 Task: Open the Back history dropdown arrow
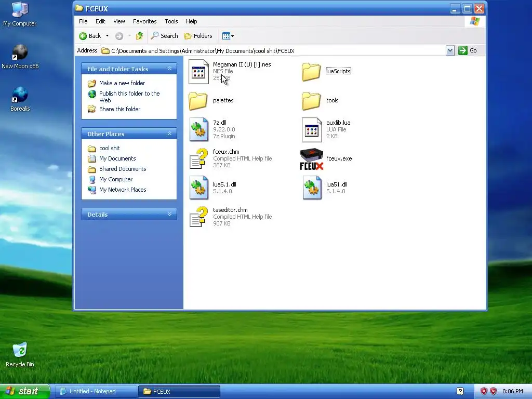107,36
